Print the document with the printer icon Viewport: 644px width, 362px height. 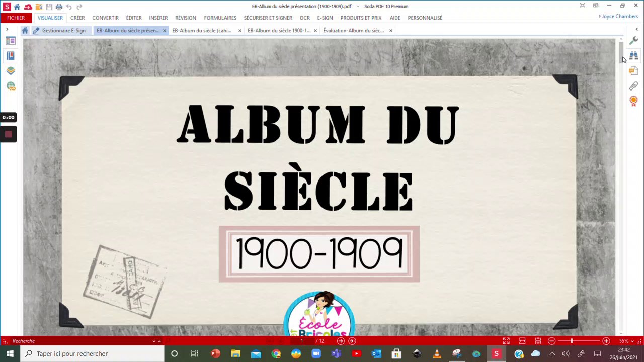[x=59, y=7]
